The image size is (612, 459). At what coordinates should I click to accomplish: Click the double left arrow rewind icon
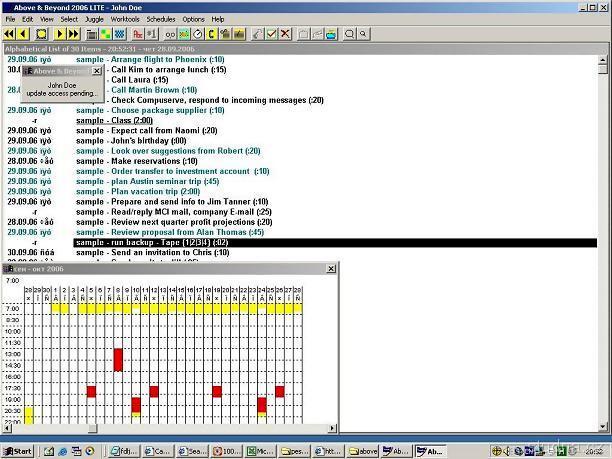(x=9, y=34)
